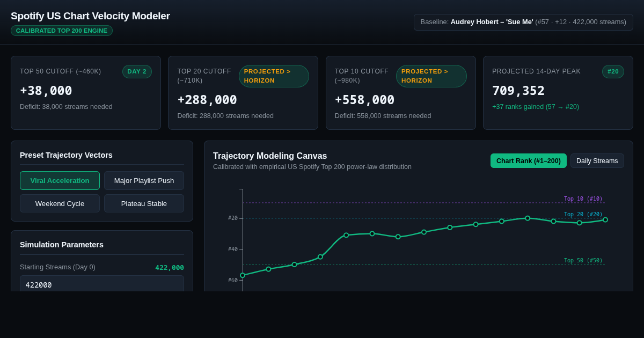Click '+37 ranks gained (57 → #20)' text
This screenshot has width=644, height=338.
click(536, 107)
